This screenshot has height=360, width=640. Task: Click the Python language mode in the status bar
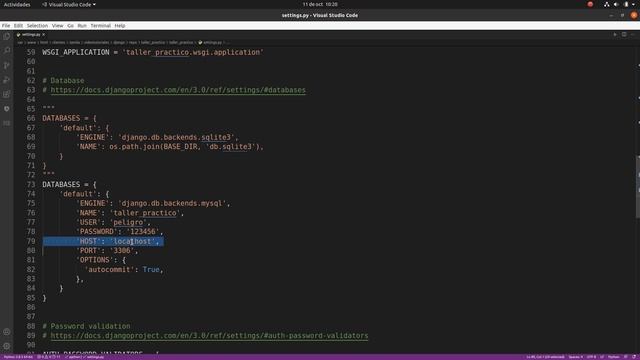point(613,357)
